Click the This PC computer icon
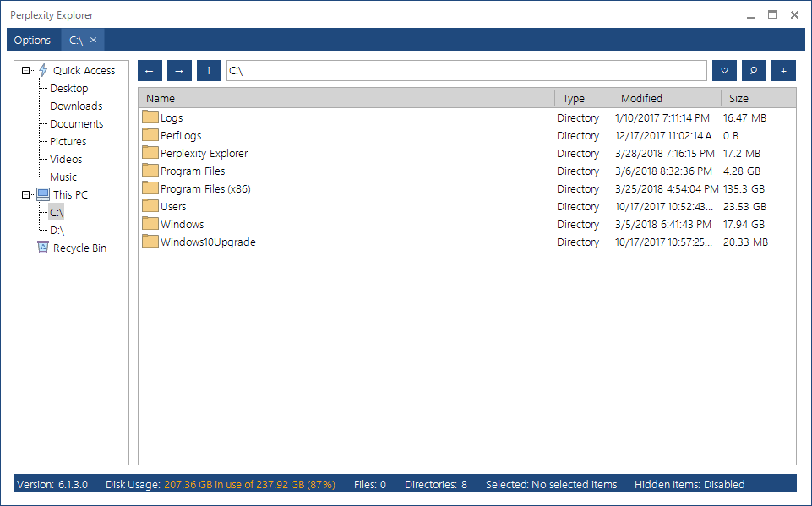 point(43,195)
